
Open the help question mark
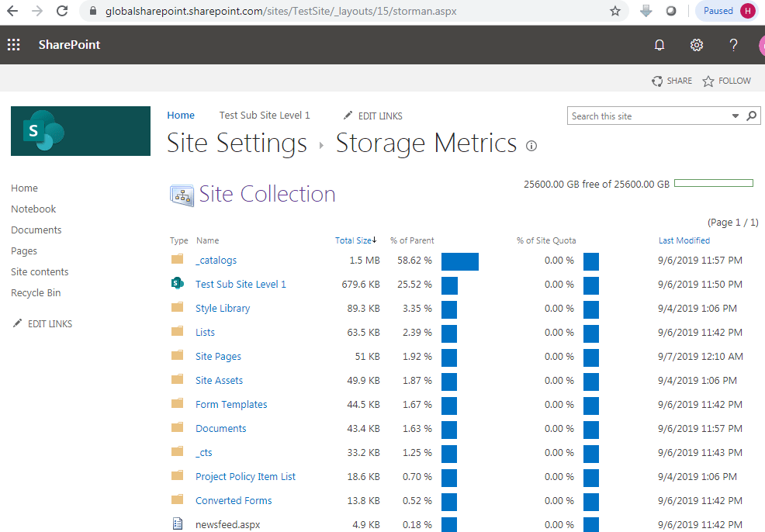click(733, 45)
